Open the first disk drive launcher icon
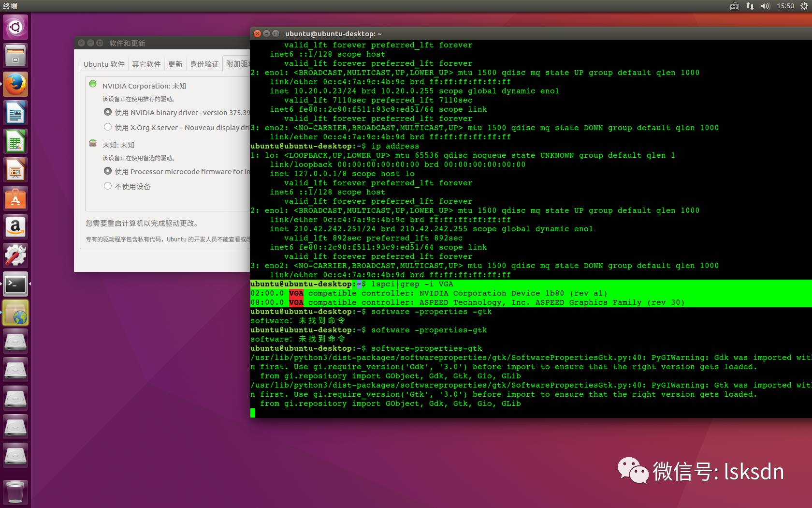Image resolution: width=812 pixels, height=508 pixels. pyautogui.click(x=15, y=341)
